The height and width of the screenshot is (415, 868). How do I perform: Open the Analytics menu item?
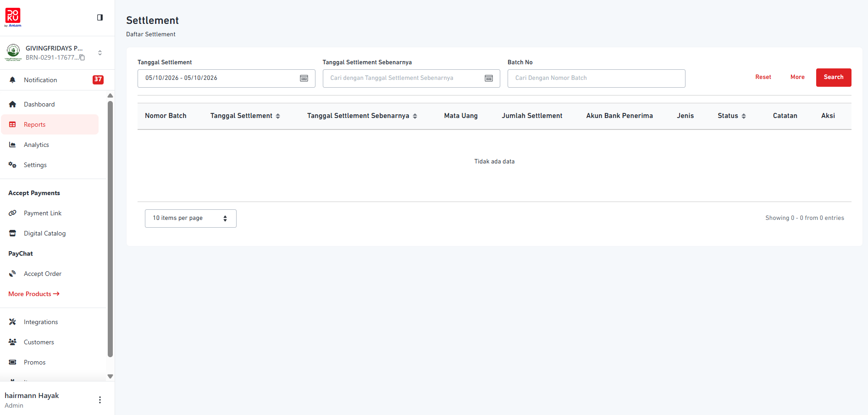click(x=50, y=145)
